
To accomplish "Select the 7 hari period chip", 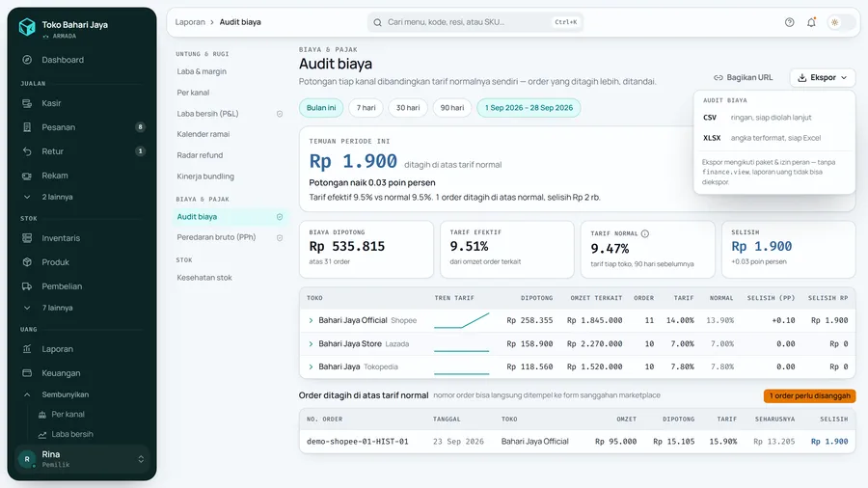I will coord(366,108).
